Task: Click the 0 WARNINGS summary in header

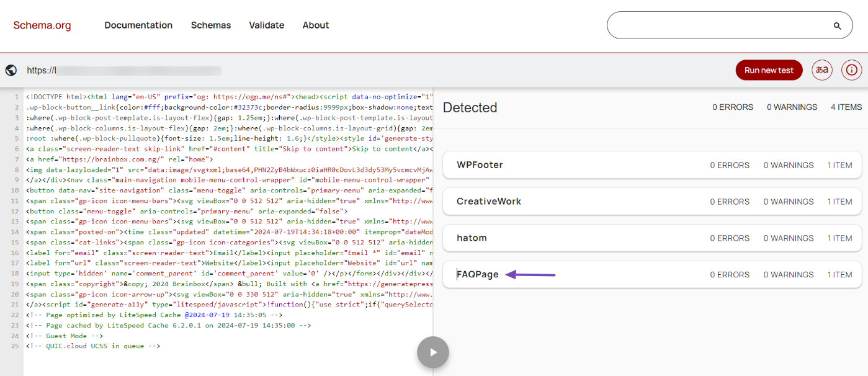Action: [x=792, y=107]
